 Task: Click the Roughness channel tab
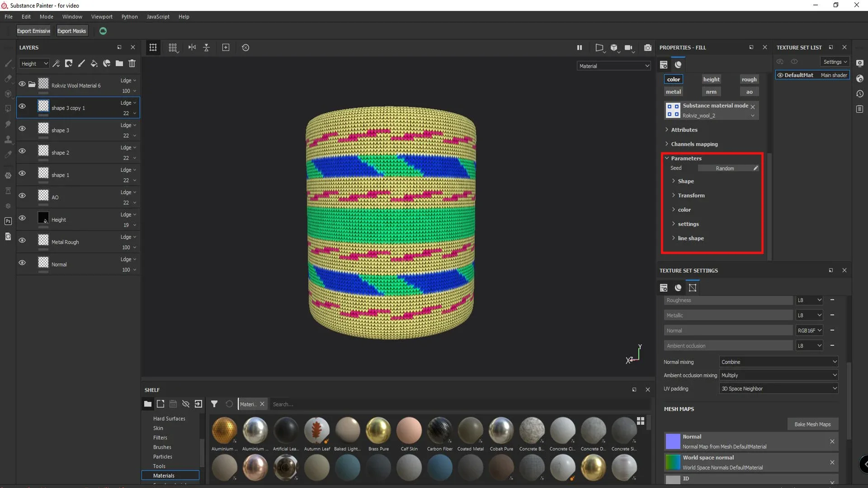pos(749,79)
